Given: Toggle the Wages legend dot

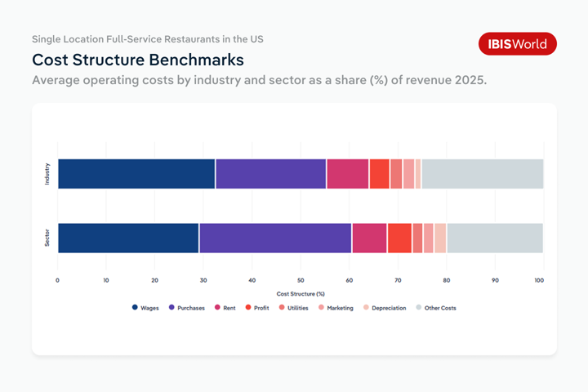Looking at the screenshot, I should 135,308.
